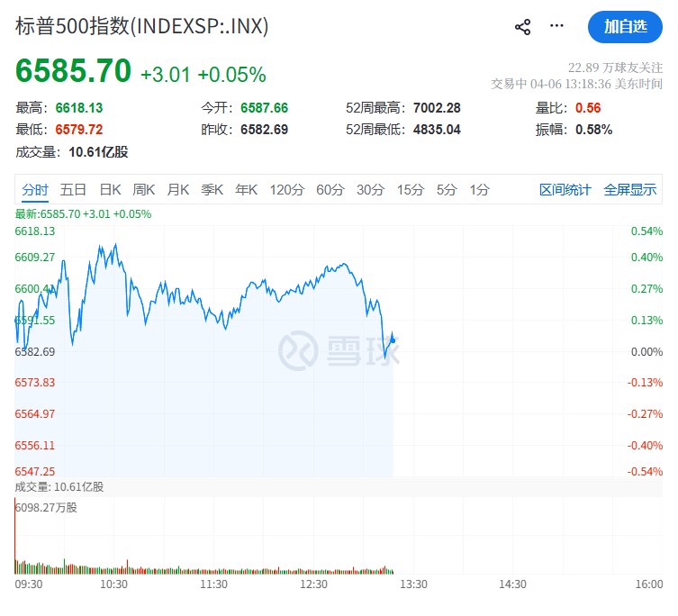Select the 周K chart tab
Screen dimensions: 678x616
[x=144, y=190]
